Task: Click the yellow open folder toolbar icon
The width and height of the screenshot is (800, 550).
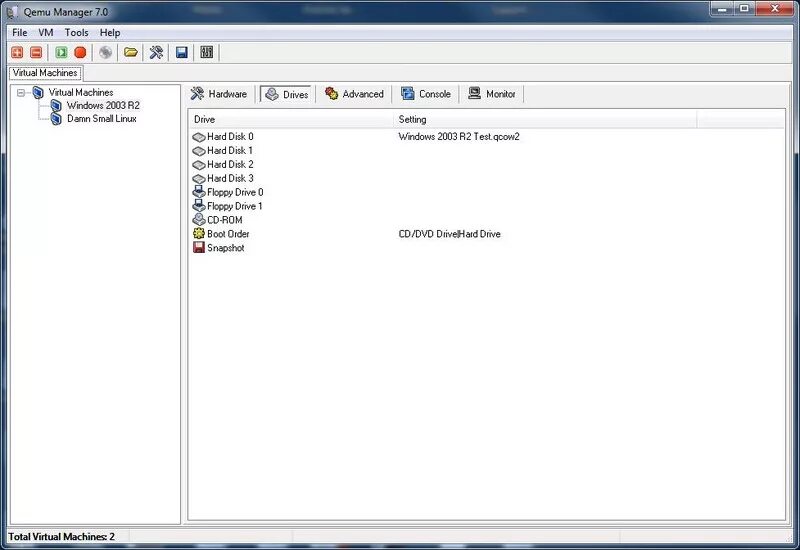Action: click(131, 52)
